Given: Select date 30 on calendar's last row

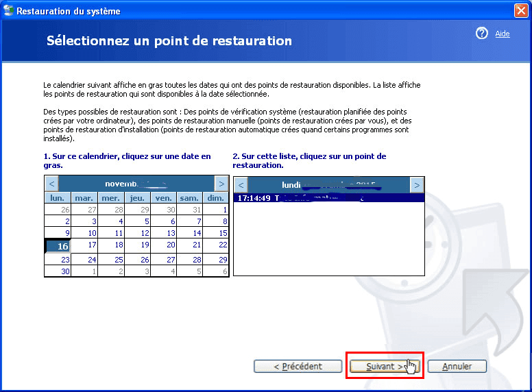Looking at the screenshot, I should click(58, 271).
